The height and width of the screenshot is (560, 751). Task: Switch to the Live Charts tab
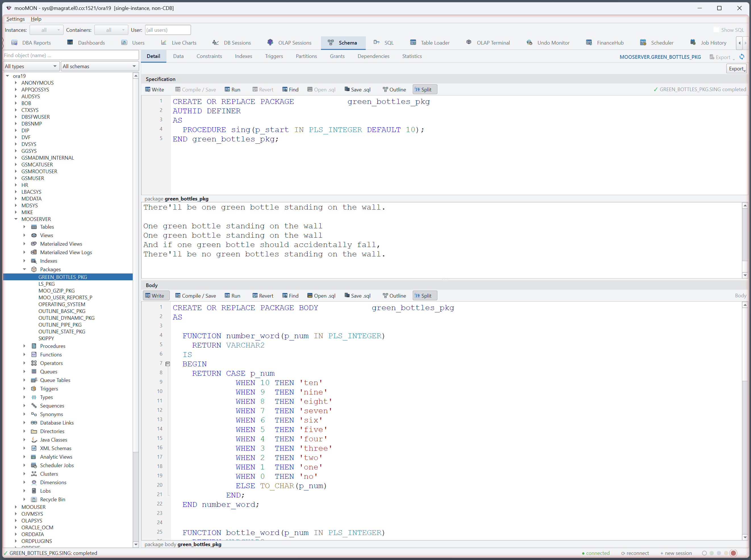point(179,43)
